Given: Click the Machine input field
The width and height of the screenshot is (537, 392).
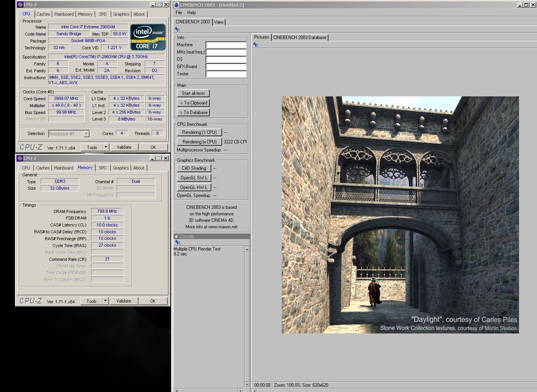Looking at the screenshot, I should click(x=226, y=45).
